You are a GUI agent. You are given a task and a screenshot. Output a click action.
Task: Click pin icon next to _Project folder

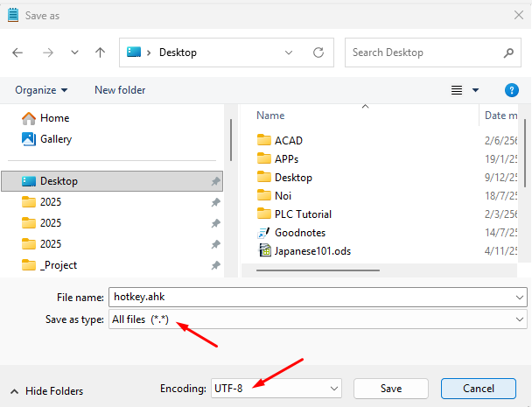tap(215, 265)
